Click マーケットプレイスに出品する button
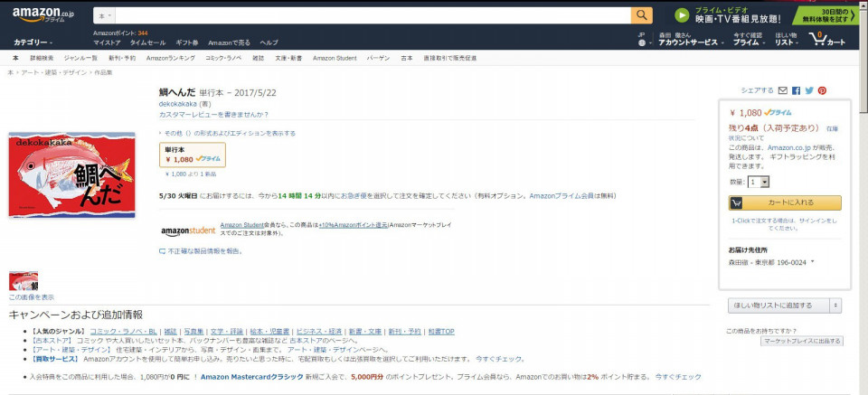Image resolution: width=868 pixels, height=395 pixels. click(x=802, y=342)
